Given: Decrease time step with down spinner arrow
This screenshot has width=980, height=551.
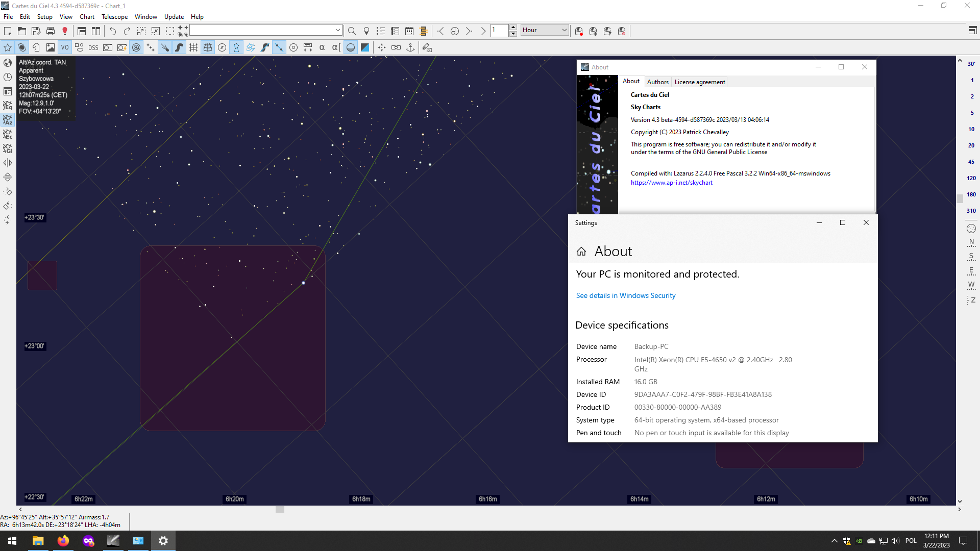Looking at the screenshot, I should [x=513, y=34].
